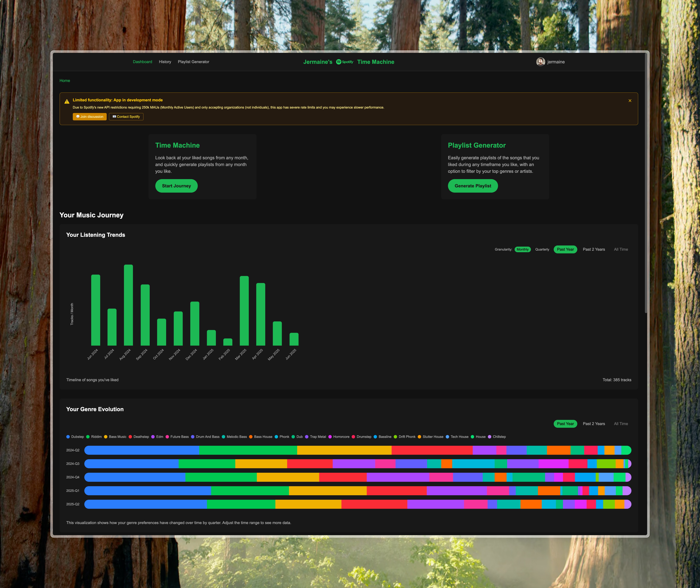This screenshot has height=588, width=700.
Task: Select Monthly granularity
Action: pyautogui.click(x=522, y=249)
